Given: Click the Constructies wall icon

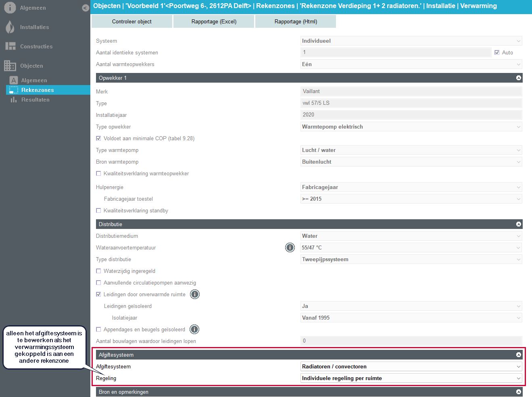Looking at the screenshot, I should point(10,46).
